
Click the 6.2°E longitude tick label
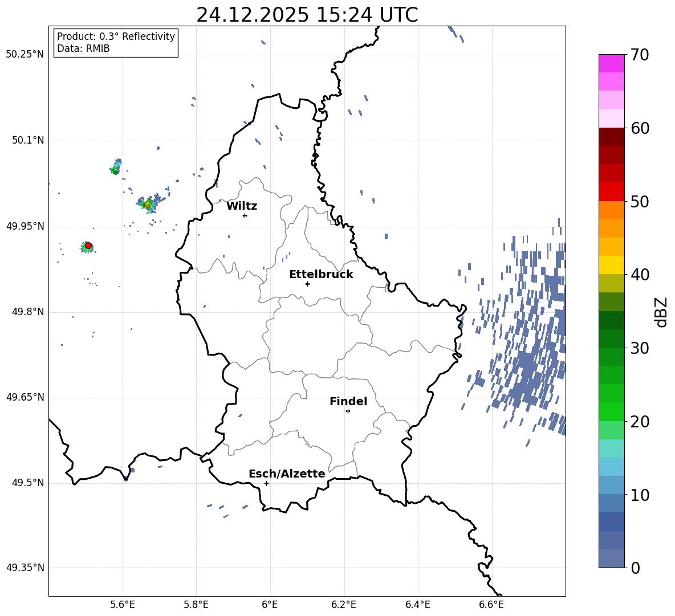[x=344, y=604]
